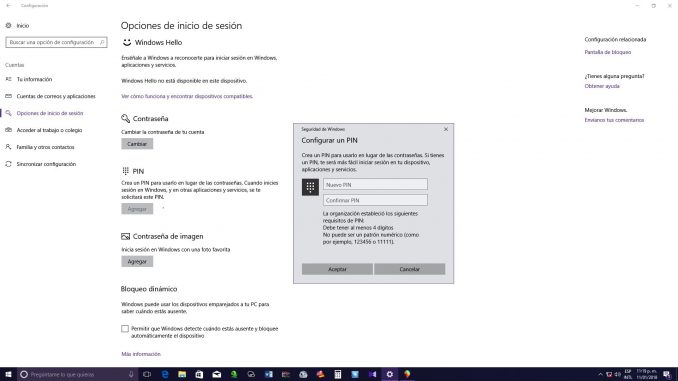Viewport: 678px width, 381px height.
Task: Click the Contraseña de imagen picture icon
Action: 125,237
